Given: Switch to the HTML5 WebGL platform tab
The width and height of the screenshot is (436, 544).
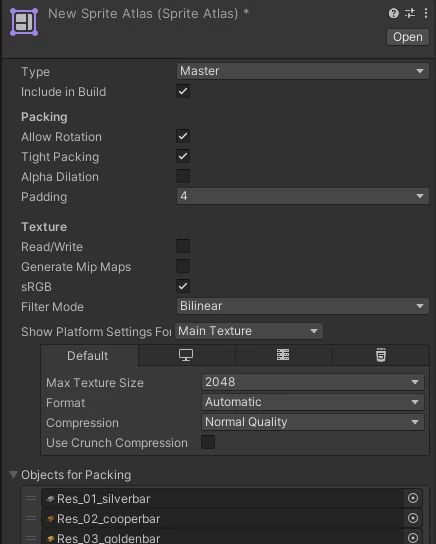Looking at the screenshot, I should click(x=381, y=355).
